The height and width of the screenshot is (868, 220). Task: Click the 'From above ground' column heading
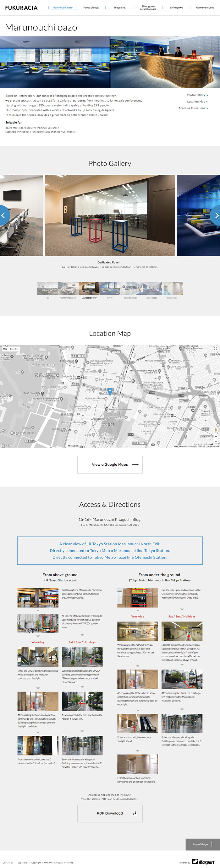click(60, 575)
